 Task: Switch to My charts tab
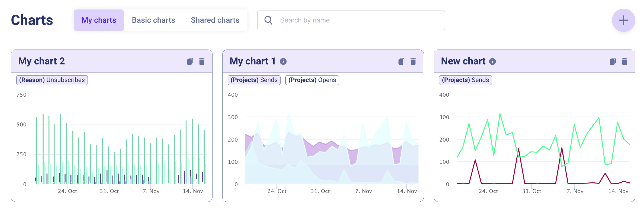tap(99, 20)
